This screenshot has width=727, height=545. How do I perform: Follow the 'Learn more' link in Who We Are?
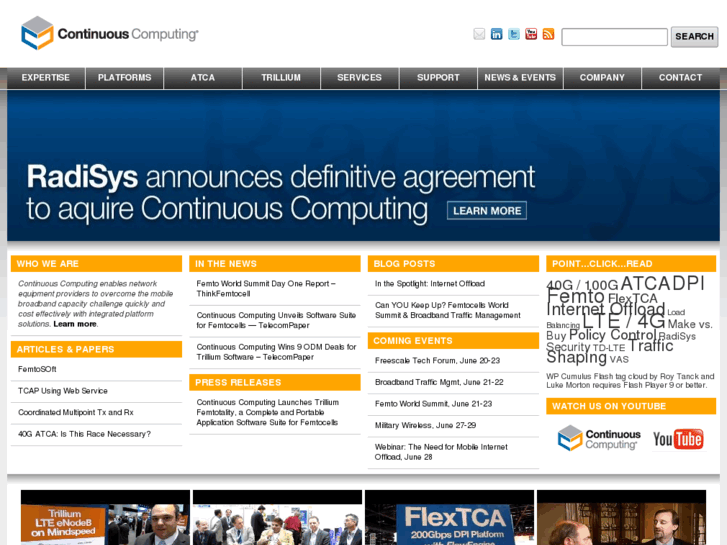coord(75,324)
